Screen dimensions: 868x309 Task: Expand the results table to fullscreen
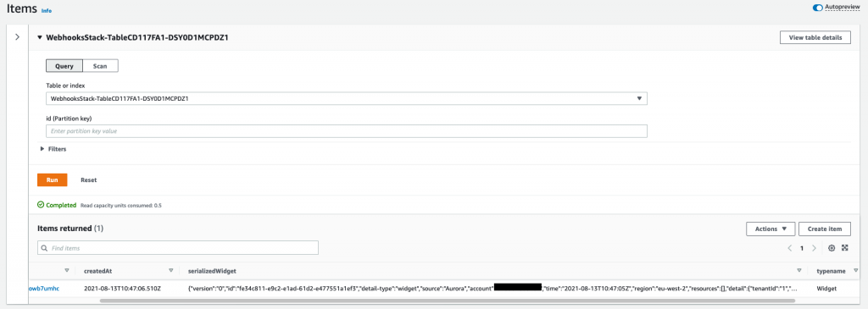845,248
